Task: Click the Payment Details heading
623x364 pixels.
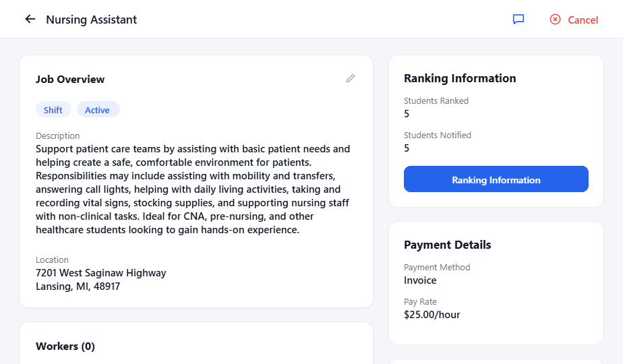Action: click(x=448, y=245)
